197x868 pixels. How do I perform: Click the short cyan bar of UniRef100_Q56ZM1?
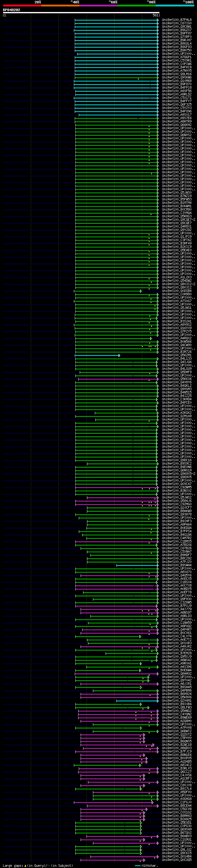pos(97,355)
